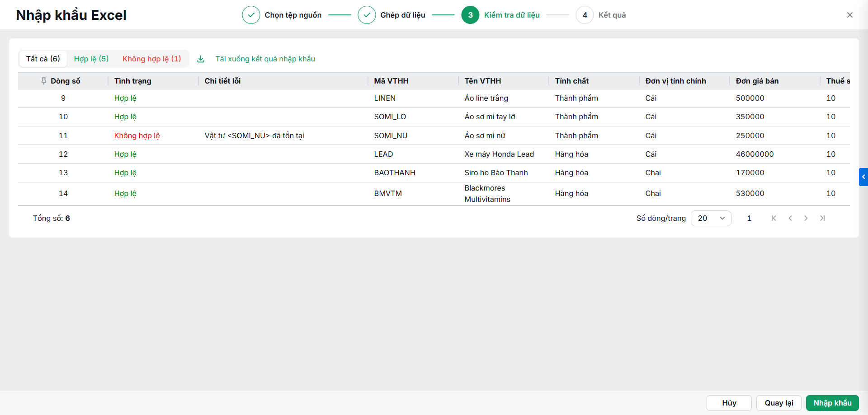
Task: Click the Chọn tệp nguồn step label
Action: pos(293,15)
